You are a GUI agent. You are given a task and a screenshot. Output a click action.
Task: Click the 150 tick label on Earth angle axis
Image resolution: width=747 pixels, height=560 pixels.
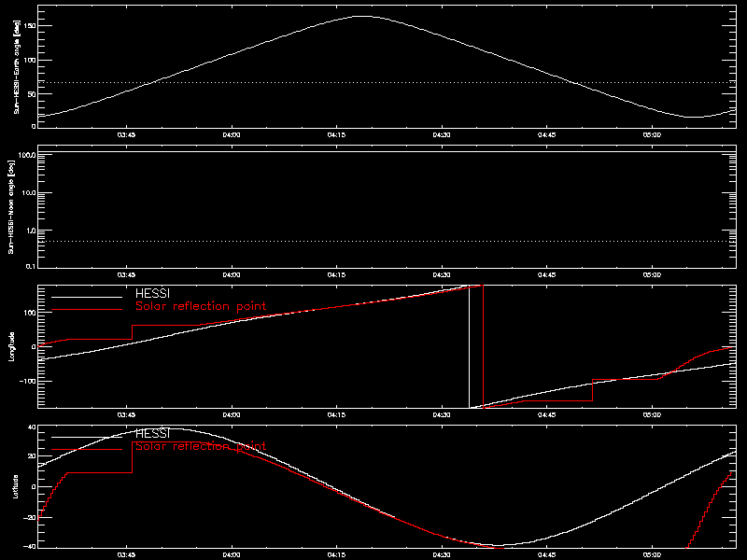pyautogui.click(x=31, y=26)
